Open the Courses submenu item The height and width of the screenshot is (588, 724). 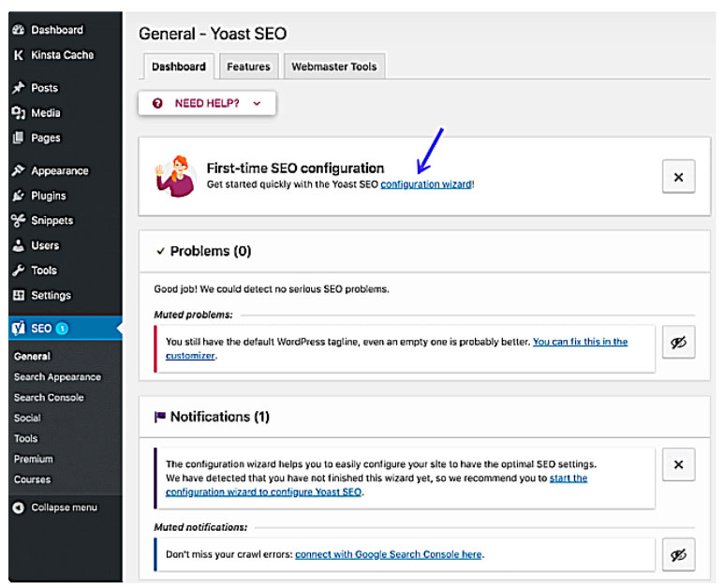pos(33,479)
